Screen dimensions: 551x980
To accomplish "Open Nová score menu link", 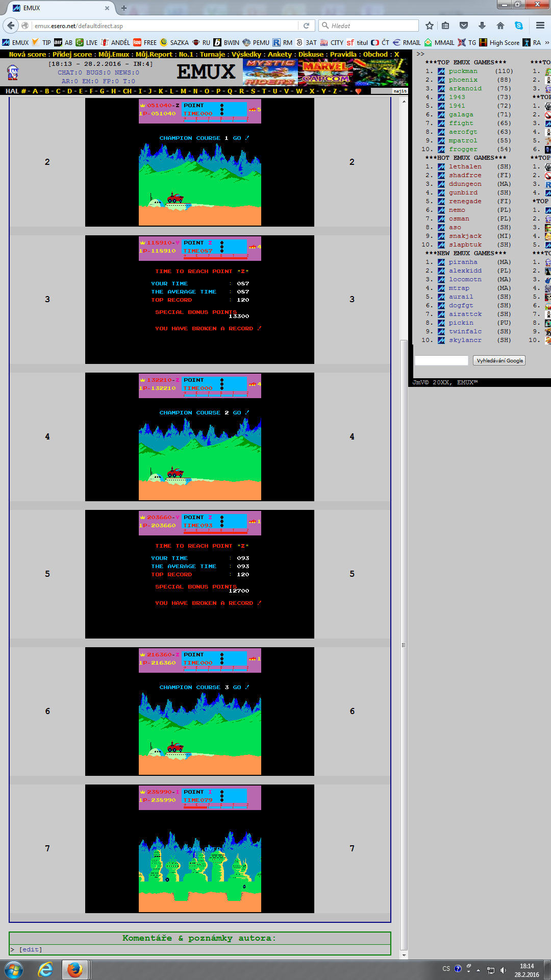I will 27,54.
